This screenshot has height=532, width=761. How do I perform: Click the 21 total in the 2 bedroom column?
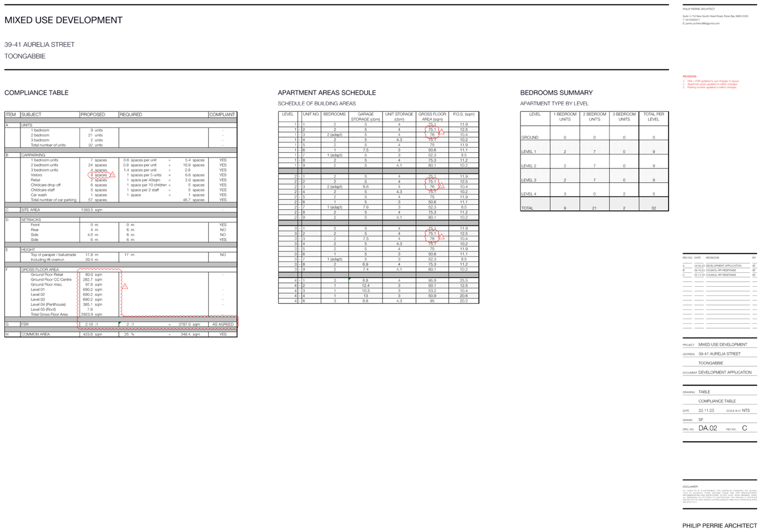[594, 208]
